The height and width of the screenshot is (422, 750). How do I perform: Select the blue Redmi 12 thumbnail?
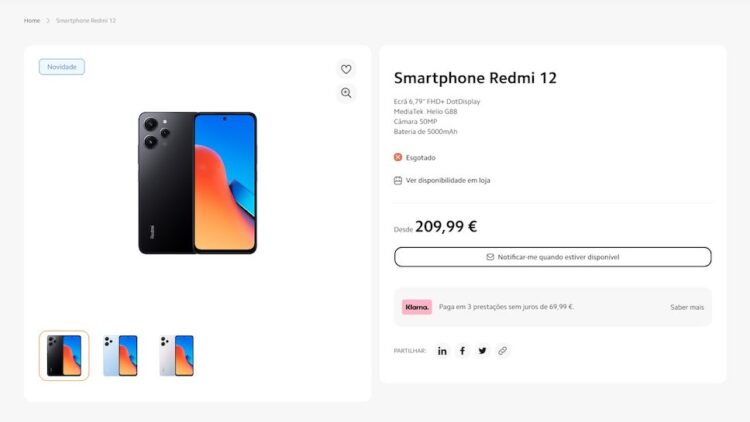point(120,355)
